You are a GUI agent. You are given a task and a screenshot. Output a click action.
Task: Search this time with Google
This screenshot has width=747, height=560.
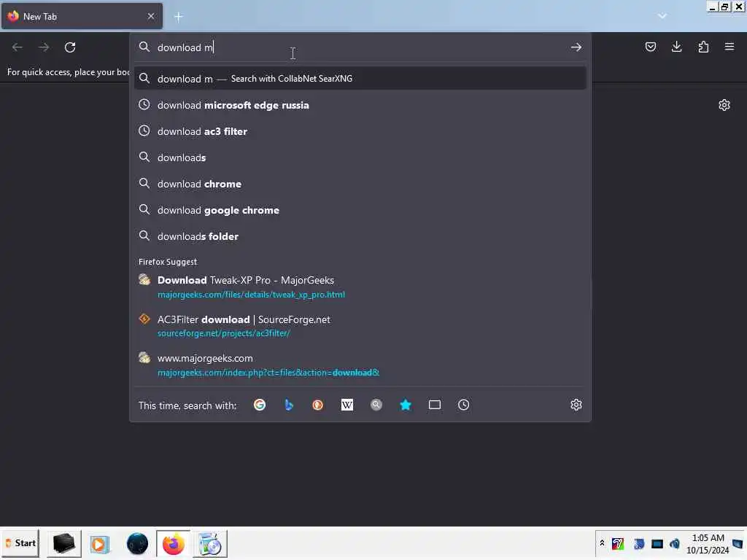pos(260,405)
